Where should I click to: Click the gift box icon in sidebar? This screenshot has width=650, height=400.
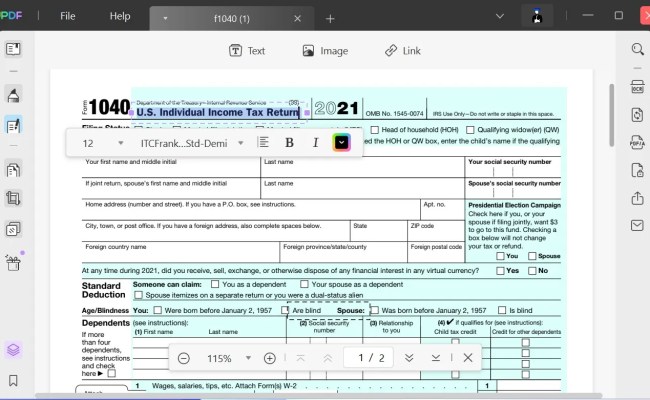pyautogui.click(x=13, y=263)
